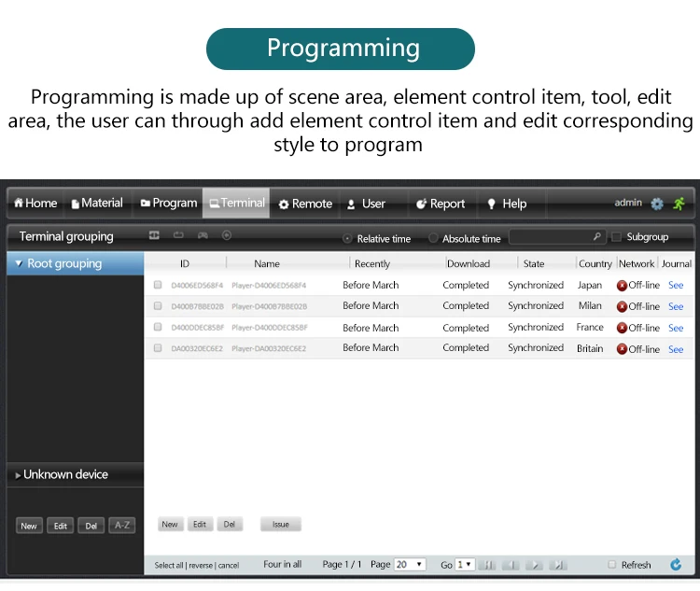700x591 pixels.
Task: Enable the Subgroup checkbox
Action: click(617, 237)
